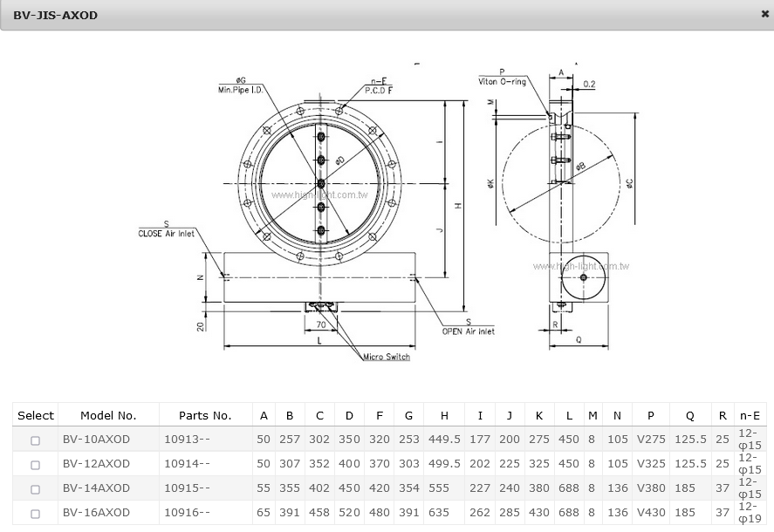Image resolution: width=774 pixels, height=532 pixels.
Task: Click parts number 10914--
Action: [x=187, y=464]
